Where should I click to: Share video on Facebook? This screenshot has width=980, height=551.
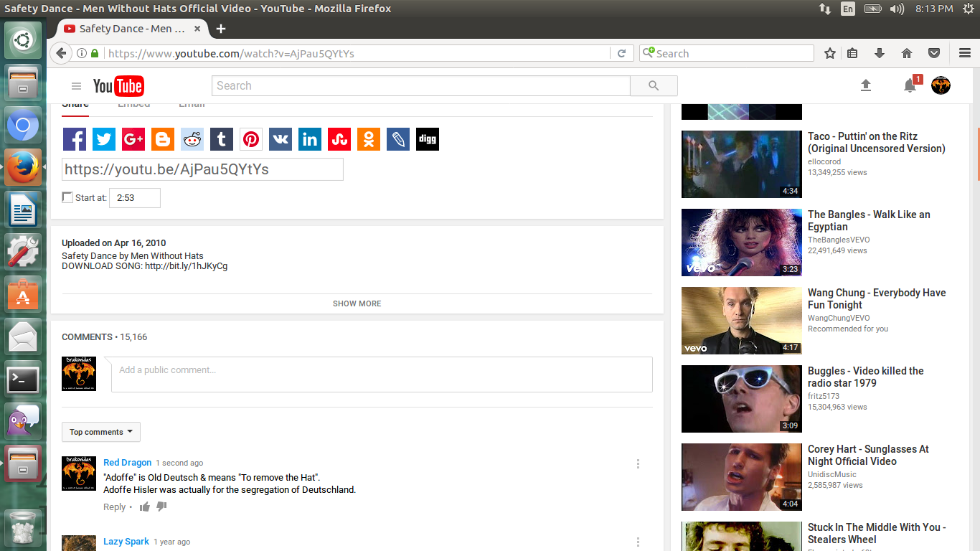tap(75, 139)
